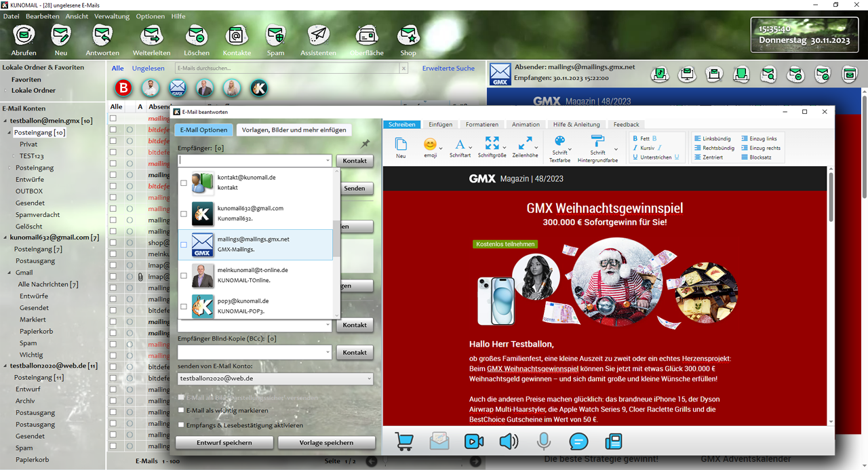Click the video camera icon below the editor
Screen dimensions: 868x470
pos(474,442)
